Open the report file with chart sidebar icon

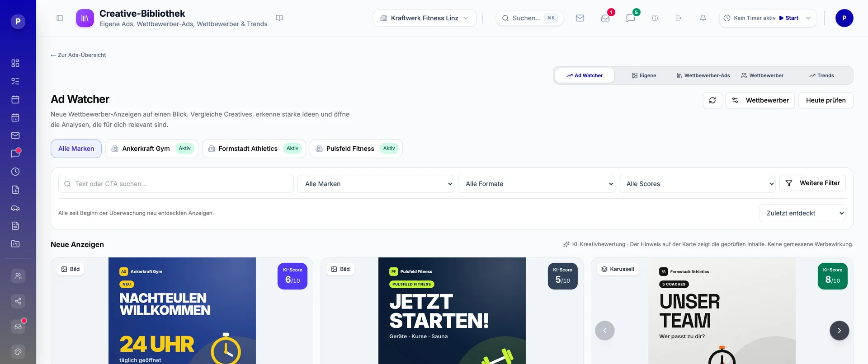click(15, 190)
